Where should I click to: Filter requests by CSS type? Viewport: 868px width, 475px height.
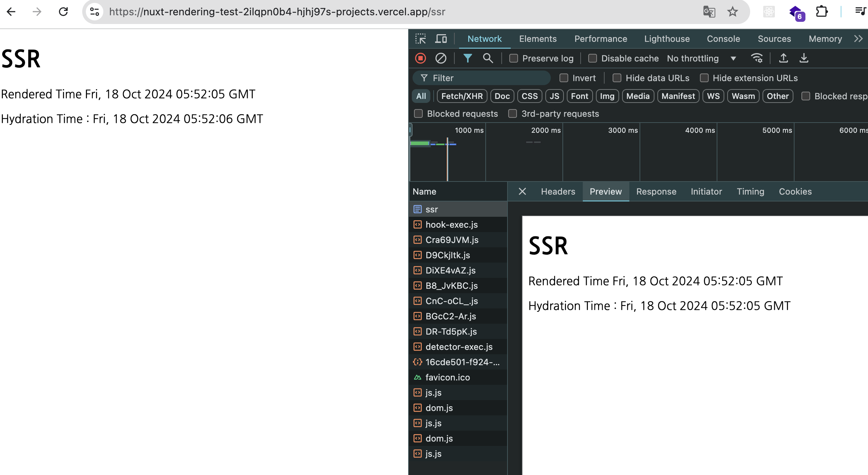tap(529, 96)
